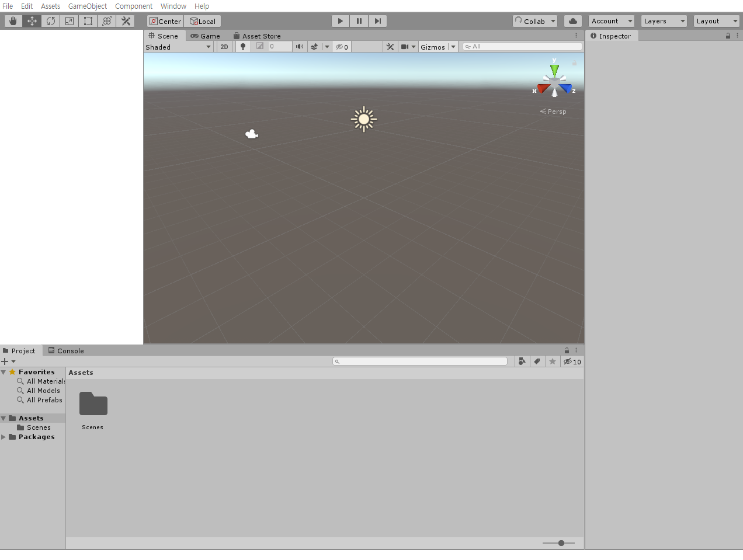Select the combined Transform tool

click(x=106, y=21)
